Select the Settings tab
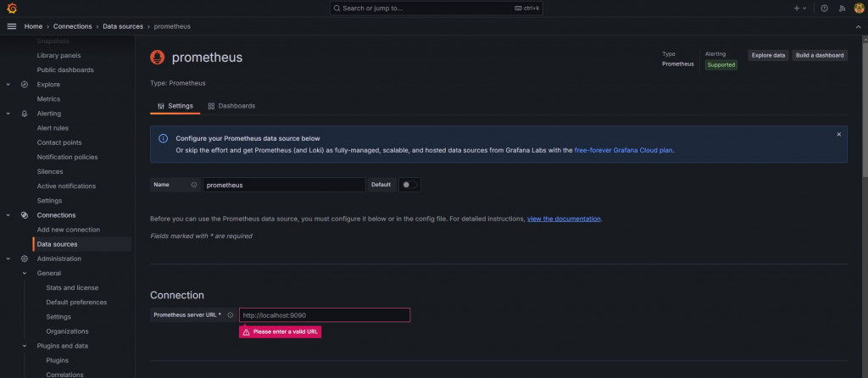 pos(175,106)
